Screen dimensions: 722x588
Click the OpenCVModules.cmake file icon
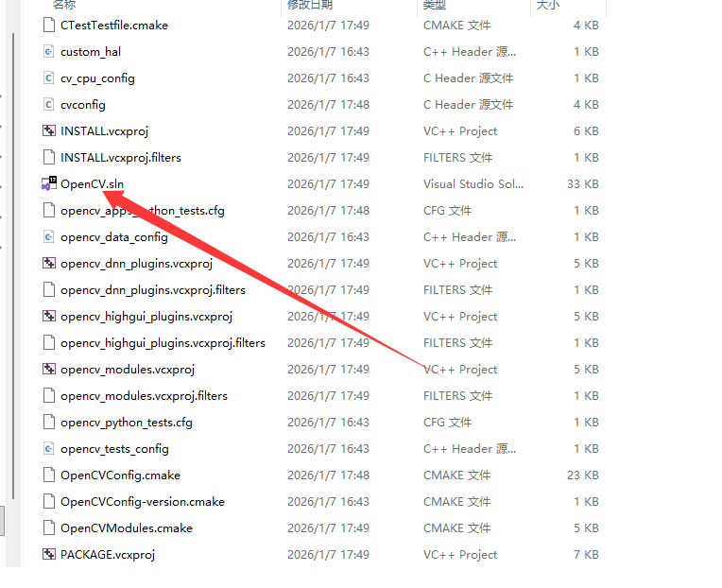tap(49, 528)
